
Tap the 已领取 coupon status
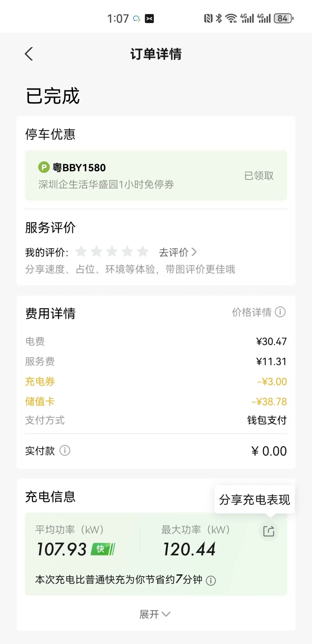[259, 176]
